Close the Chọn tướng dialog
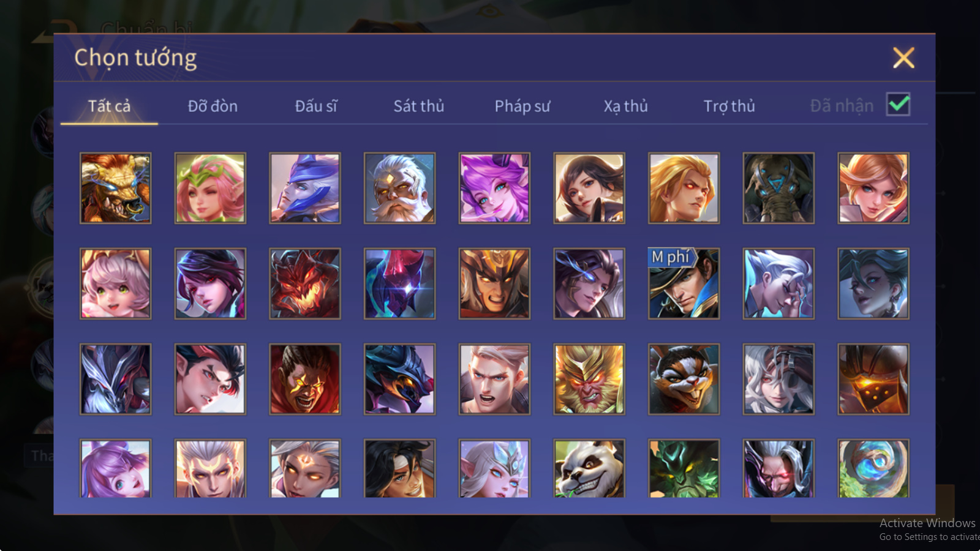Viewport: 980px width, 551px height. (x=903, y=58)
